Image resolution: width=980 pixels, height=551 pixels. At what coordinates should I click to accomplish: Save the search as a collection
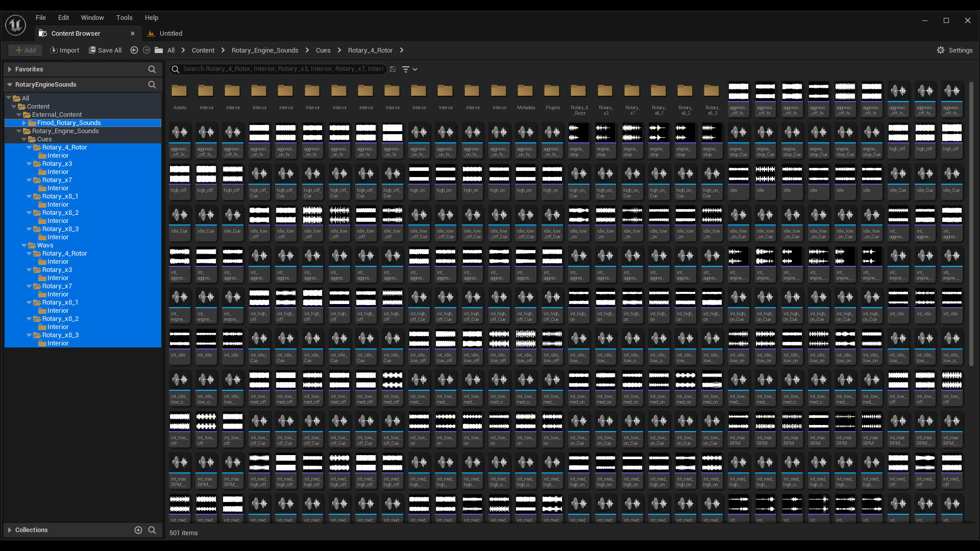point(393,69)
